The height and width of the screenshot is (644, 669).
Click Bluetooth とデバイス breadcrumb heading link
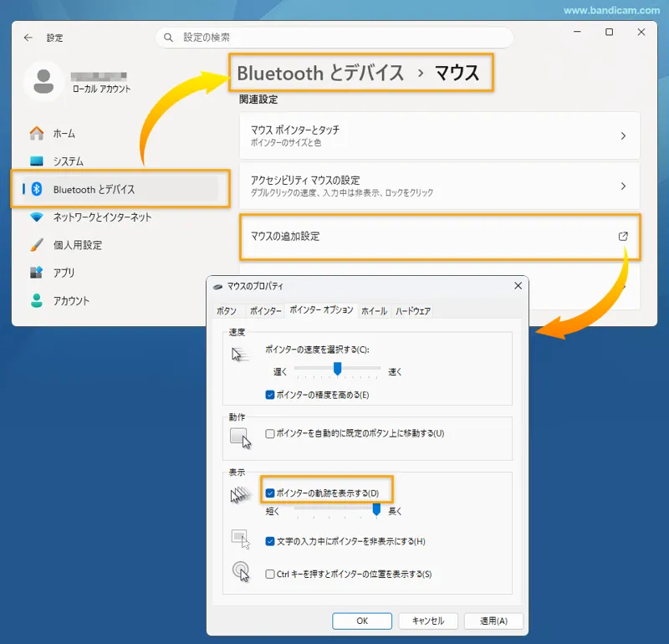[320, 73]
